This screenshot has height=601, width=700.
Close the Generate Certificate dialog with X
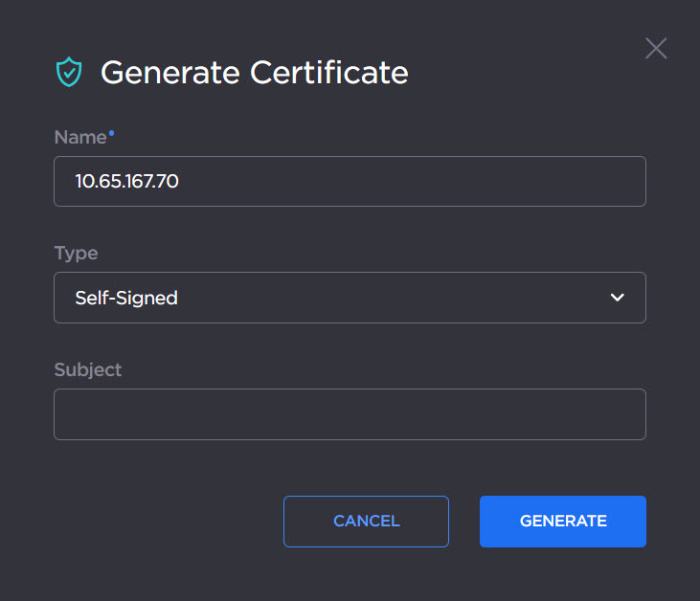point(656,49)
